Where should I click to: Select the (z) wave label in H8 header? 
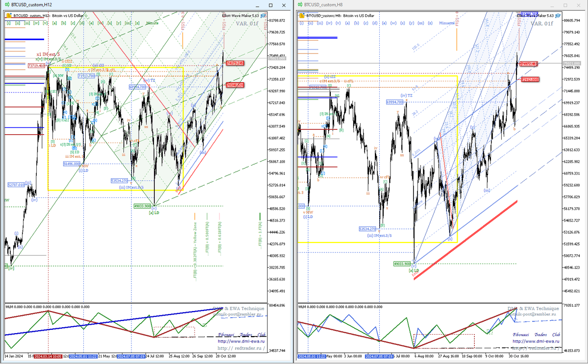point(430,23)
